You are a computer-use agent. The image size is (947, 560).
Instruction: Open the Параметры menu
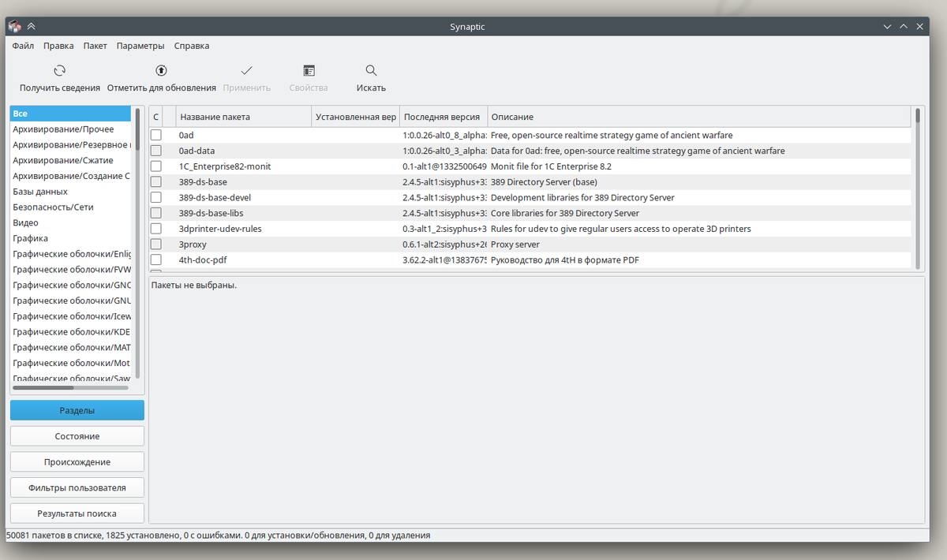[140, 46]
